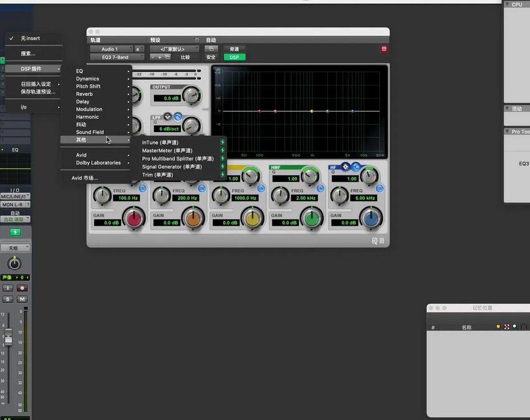Collapse the CPU panel triangle
Image resolution: width=530 pixels, height=420 pixels.
(507, 4)
